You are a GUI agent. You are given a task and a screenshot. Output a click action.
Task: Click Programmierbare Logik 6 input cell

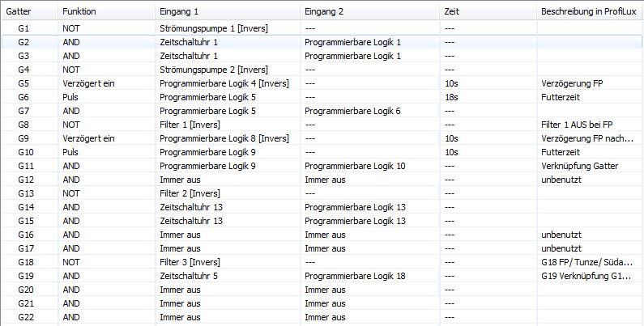(x=353, y=110)
